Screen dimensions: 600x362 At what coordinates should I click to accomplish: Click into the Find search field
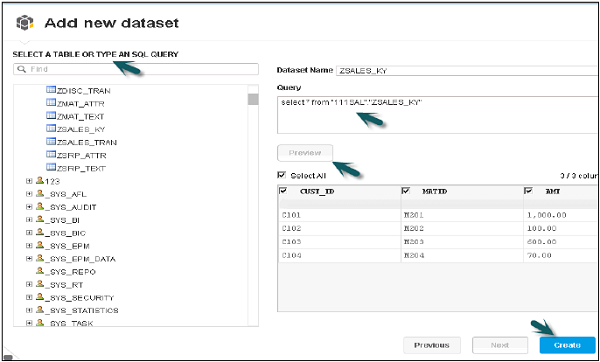point(136,69)
